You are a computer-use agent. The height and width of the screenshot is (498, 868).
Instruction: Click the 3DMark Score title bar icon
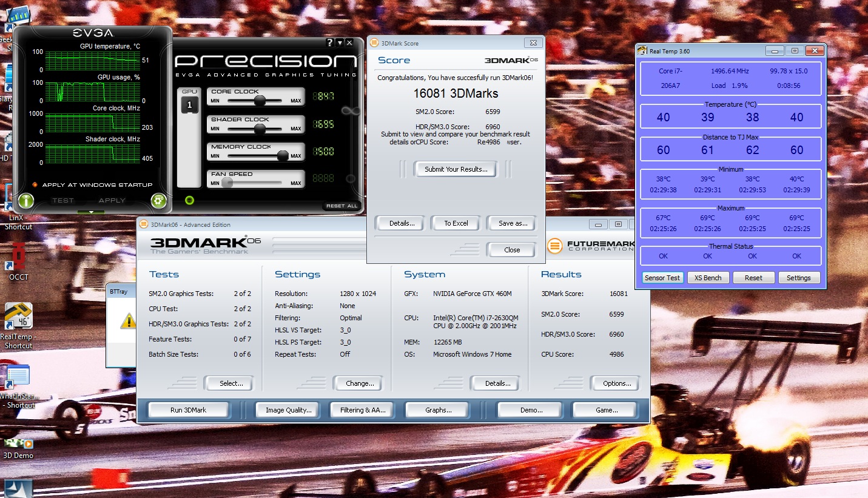pos(374,43)
